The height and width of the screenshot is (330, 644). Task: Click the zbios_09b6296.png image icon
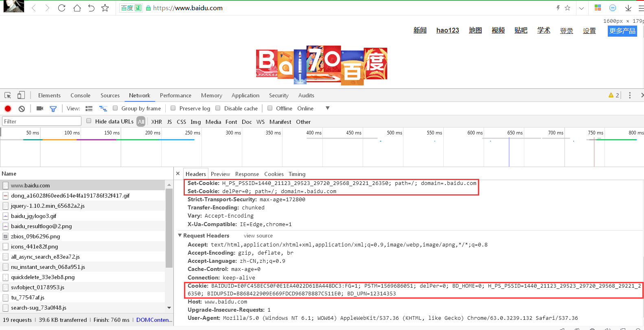click(x=6, y=236)
